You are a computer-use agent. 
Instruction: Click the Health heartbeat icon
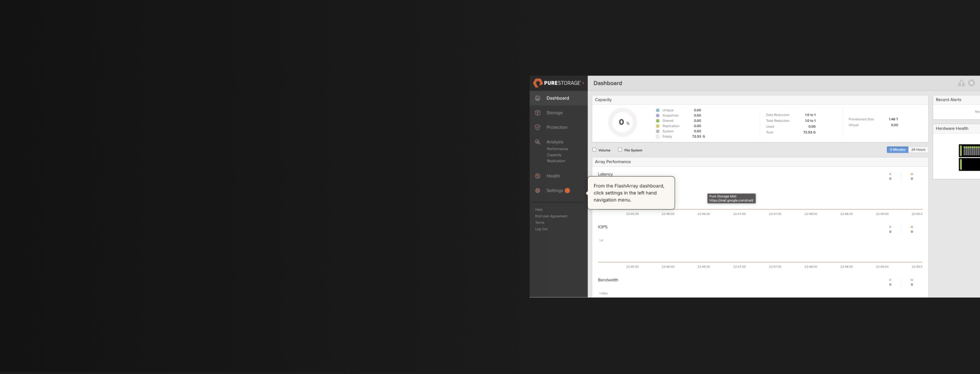tap(537, 176)
